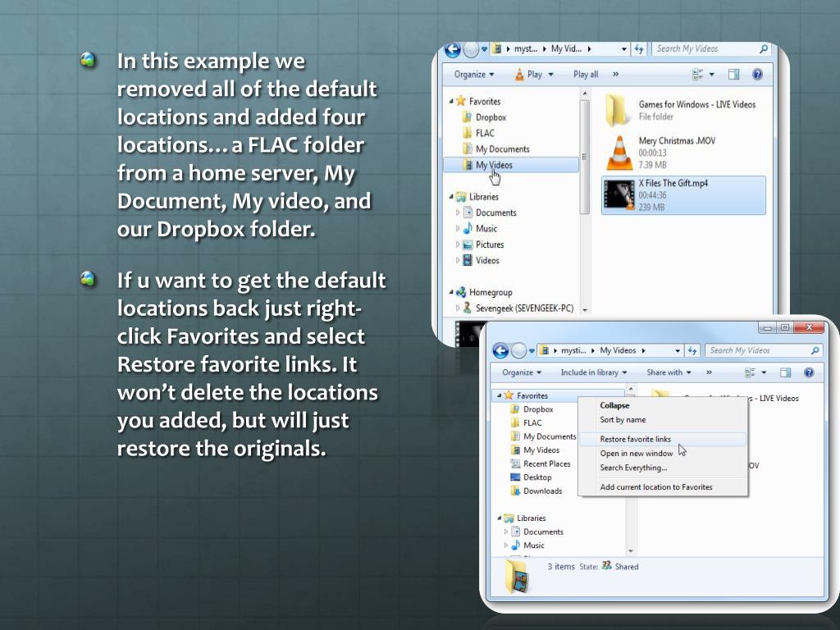Click the help icon in the lower Explorer toolbar
840x630 pixels.
click(809, 372)
